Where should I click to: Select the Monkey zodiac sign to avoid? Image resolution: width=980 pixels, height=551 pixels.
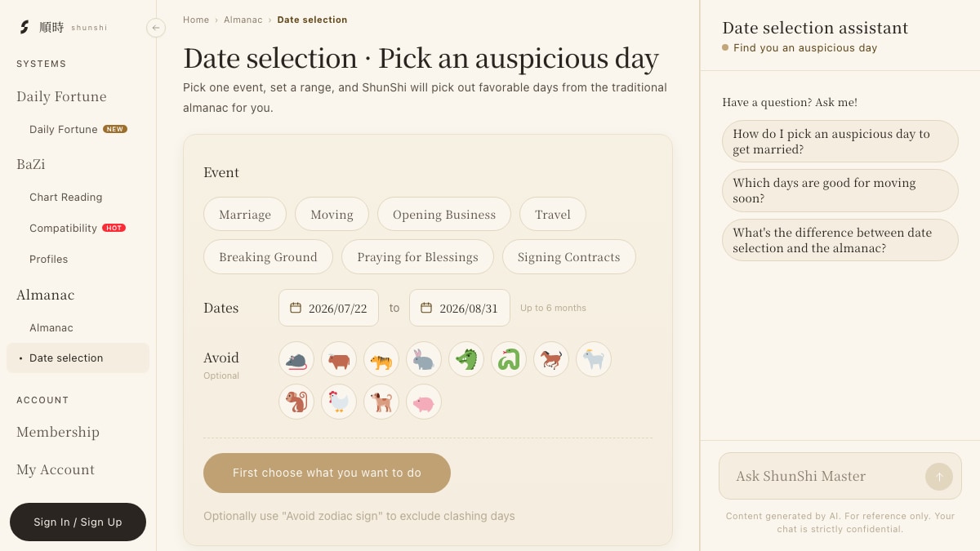pos(296,402)
